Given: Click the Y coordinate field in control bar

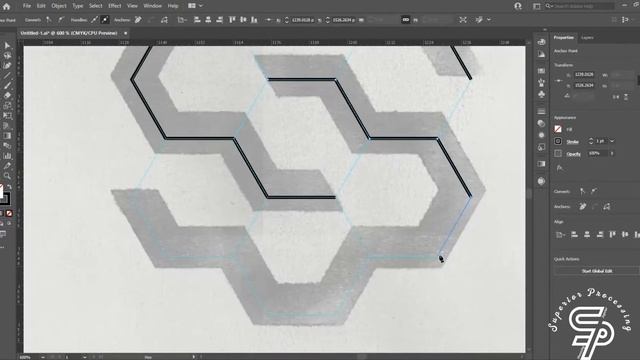Looking at the screenshot, I should click(x=344, y=20).
